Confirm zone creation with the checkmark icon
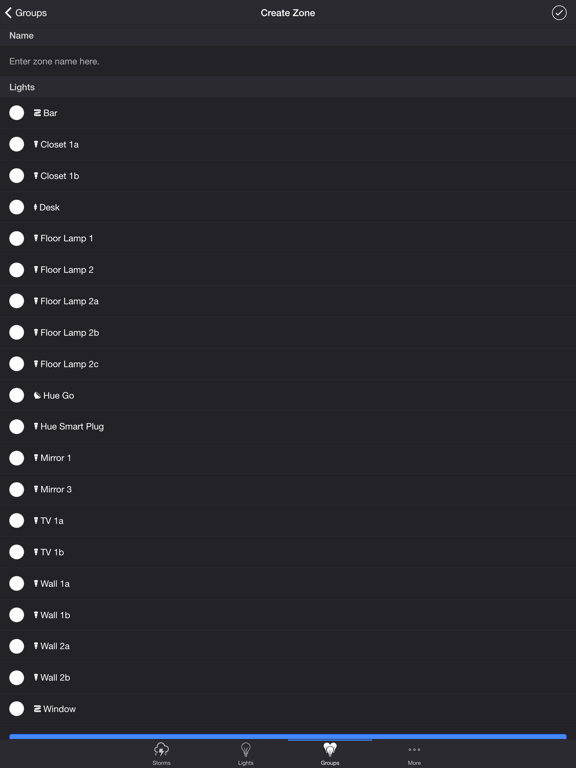Viewport: 576px width, 768px height. click(x=559, y=13)
